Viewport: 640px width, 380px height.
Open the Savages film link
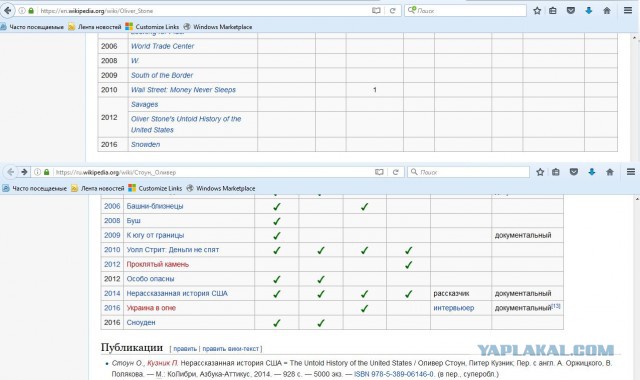click(x=144, y=104)
